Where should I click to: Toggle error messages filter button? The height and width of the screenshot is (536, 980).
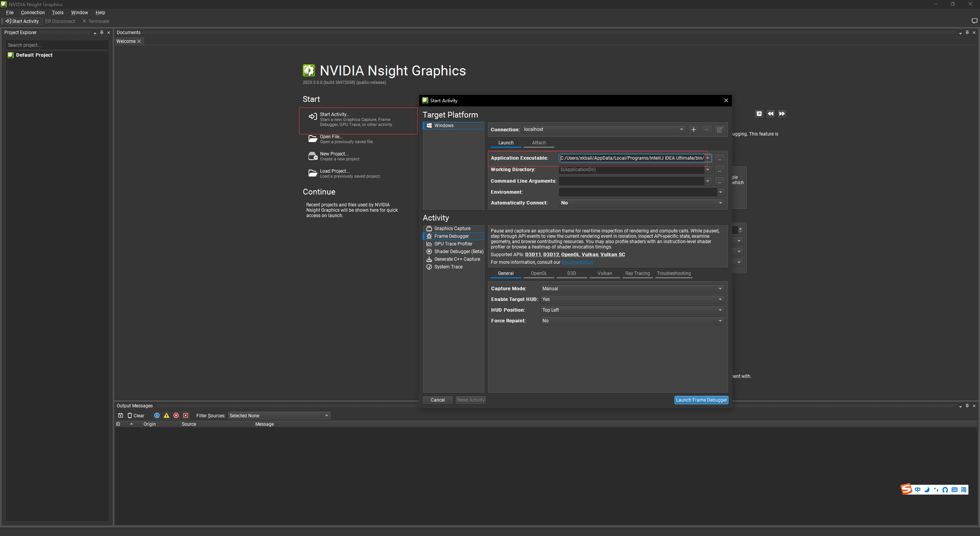click(x=176, y=415)
